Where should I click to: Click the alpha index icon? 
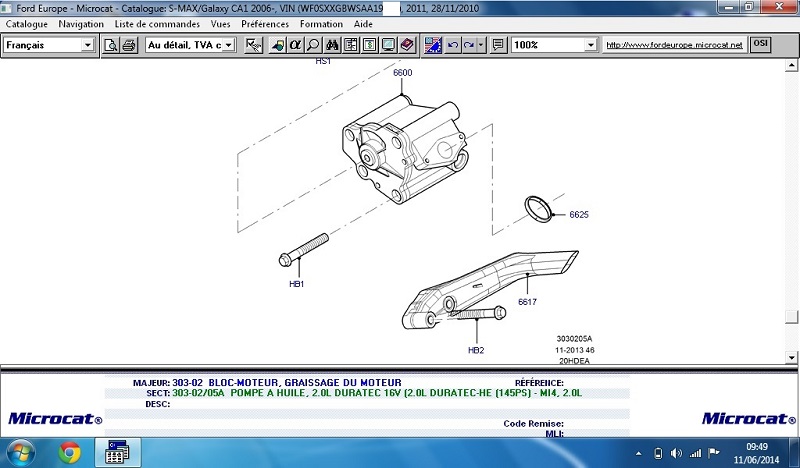pos(295,45)
